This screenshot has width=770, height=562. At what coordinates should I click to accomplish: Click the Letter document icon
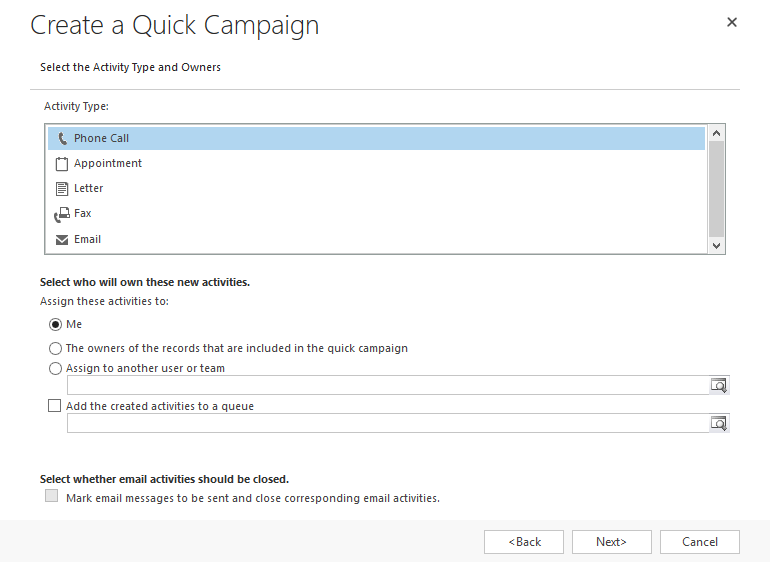(x=62, y=189)
